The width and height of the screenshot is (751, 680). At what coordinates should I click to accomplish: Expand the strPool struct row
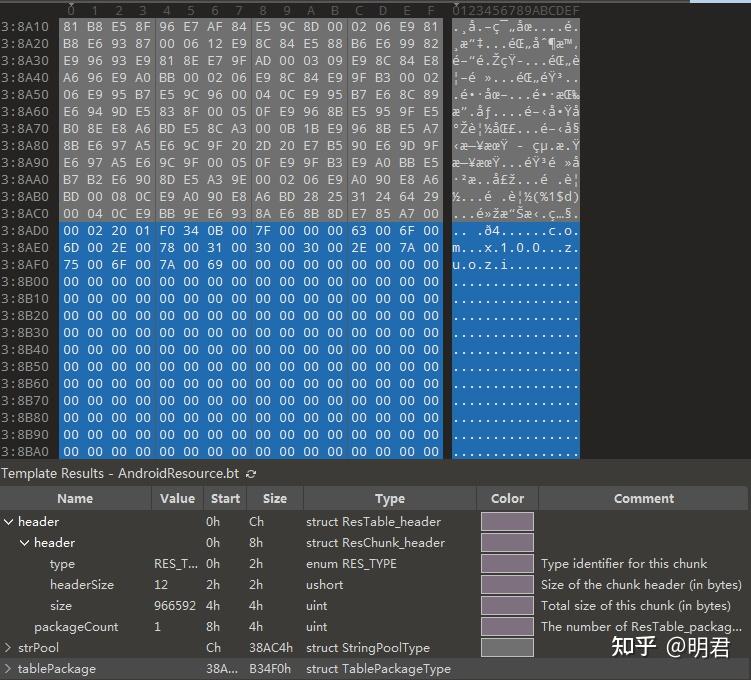8,647
